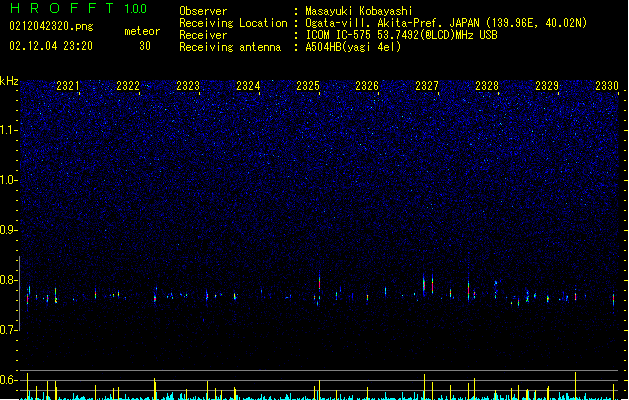Click the 1.0 kHz axis label
The height and width of the screenshot is (400, 629).
pyautogui.click(x=8, y=180)
